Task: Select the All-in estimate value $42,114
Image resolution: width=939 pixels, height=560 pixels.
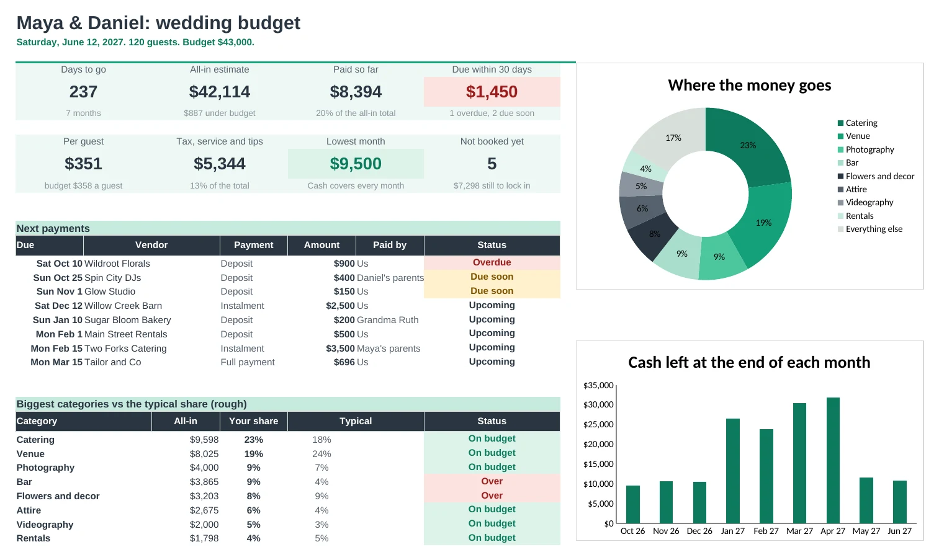Action: pyautogui.click(x=220, y=92)
